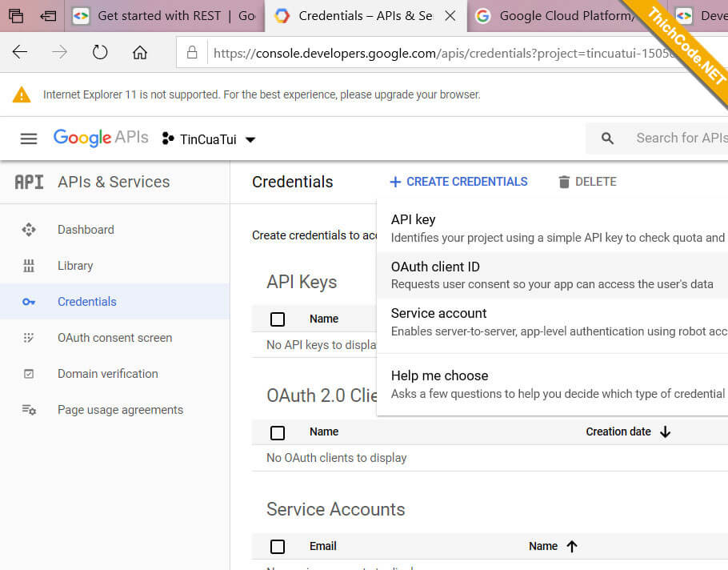
Task: Tick the API Keys select-all checkbox
Action: (x=278, y=319)
